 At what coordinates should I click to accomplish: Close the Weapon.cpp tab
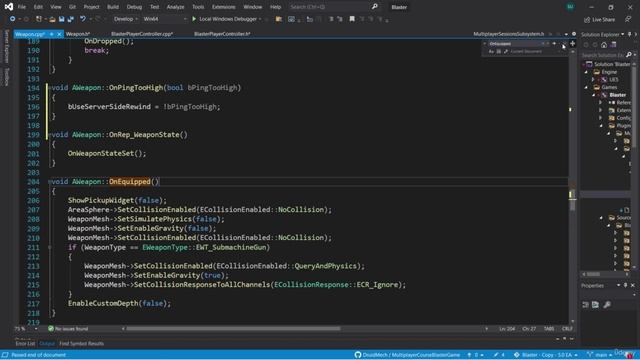click(x=59, y=34)
